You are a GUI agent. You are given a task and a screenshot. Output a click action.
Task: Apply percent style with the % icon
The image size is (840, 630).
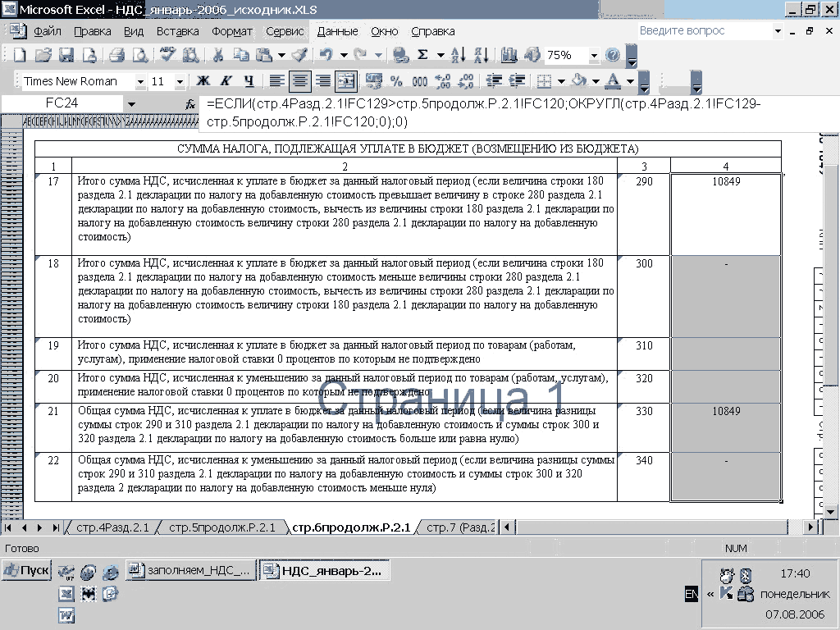pos(396,81)
